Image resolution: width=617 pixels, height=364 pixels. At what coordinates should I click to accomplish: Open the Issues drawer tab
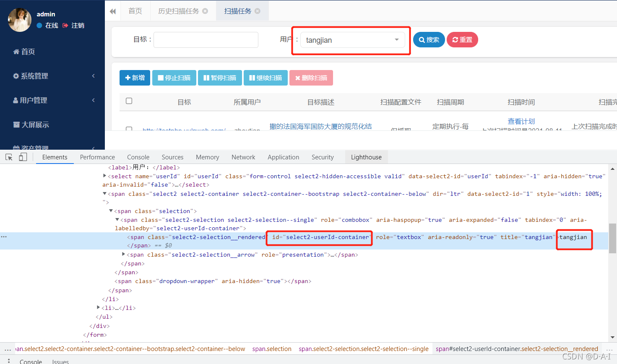60,361
